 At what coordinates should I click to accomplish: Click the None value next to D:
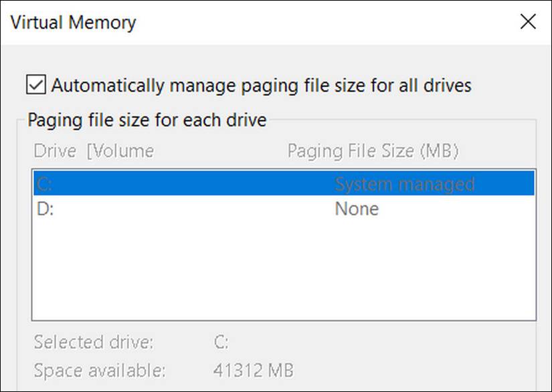[x=357, y=209]
